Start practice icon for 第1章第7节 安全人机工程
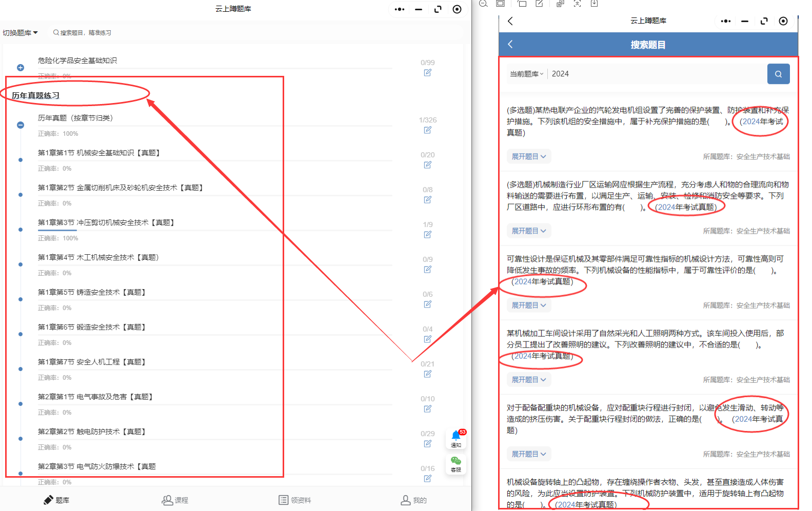The width and height of the screenshot is (812, 511). (427, 374)
